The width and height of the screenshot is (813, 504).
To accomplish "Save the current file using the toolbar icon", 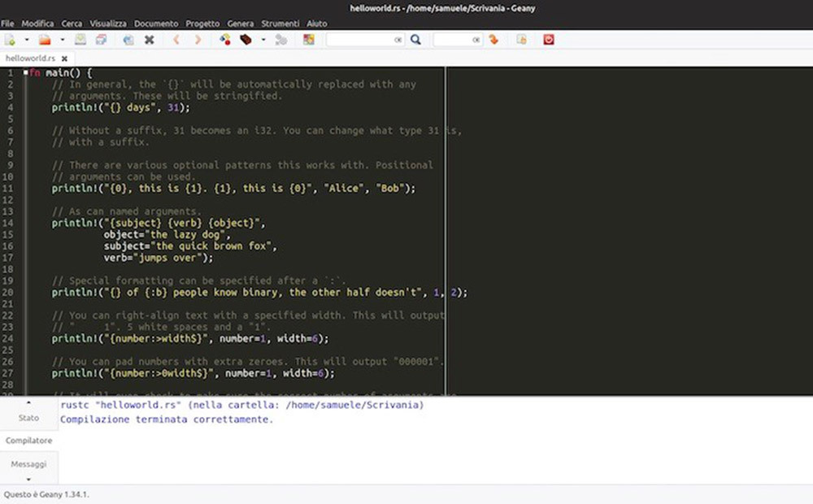I will coord(80,39).
